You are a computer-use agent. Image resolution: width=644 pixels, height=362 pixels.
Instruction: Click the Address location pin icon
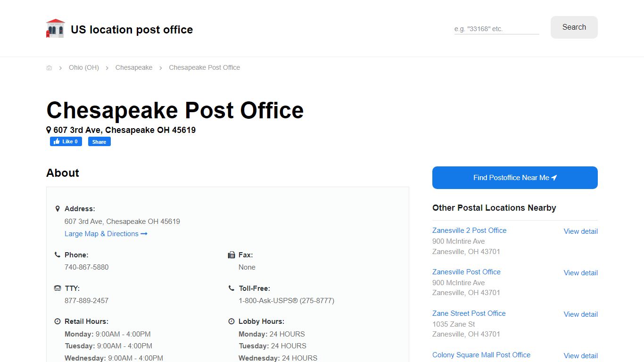click(x=58, y=208)
